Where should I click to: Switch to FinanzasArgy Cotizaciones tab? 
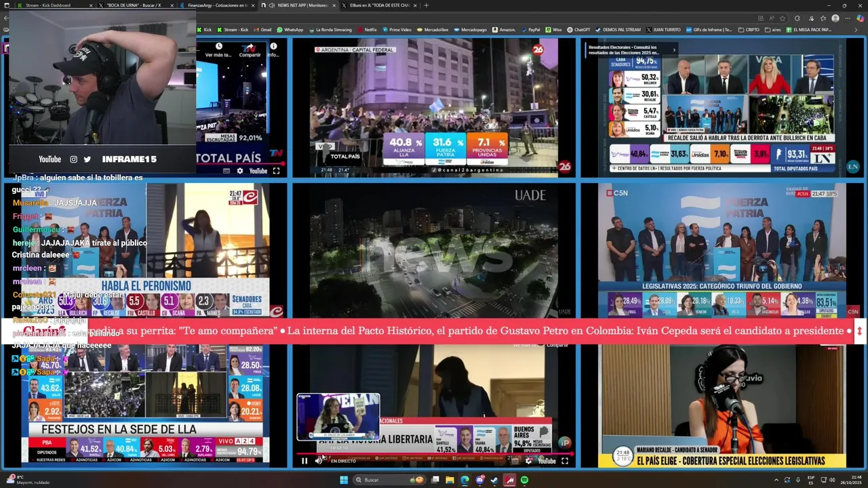click(x=217, y=5)
